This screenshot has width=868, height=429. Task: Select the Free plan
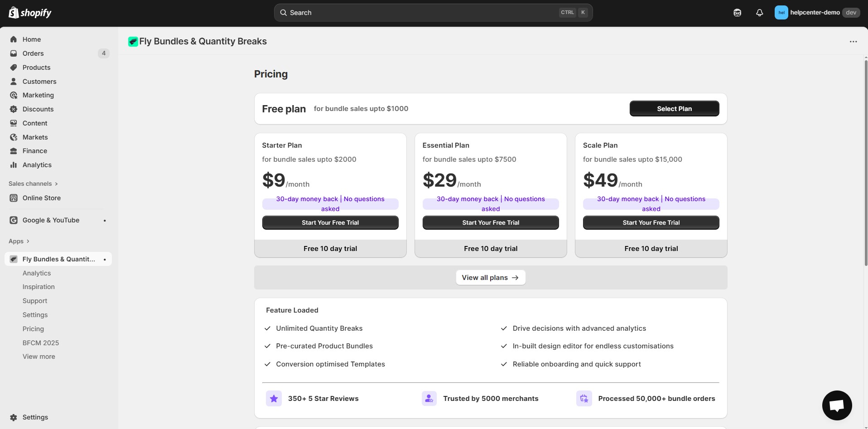tap(674, 109)
